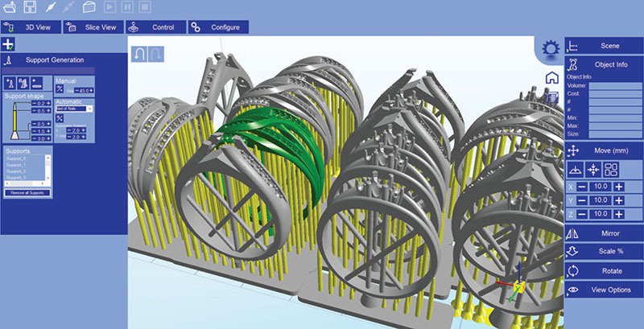Click the auto-arrange objects icon

[612, 170]
